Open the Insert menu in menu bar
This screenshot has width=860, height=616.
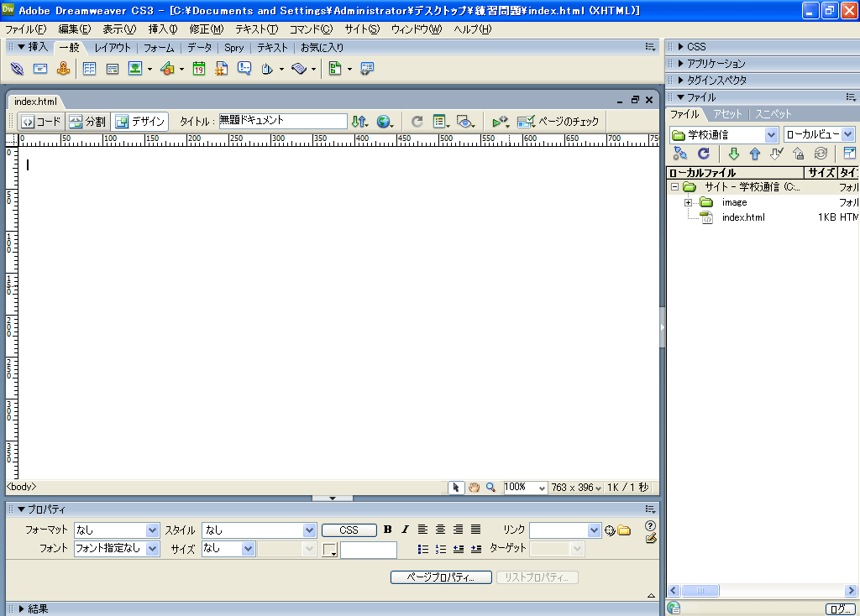(x=162, y=29)
